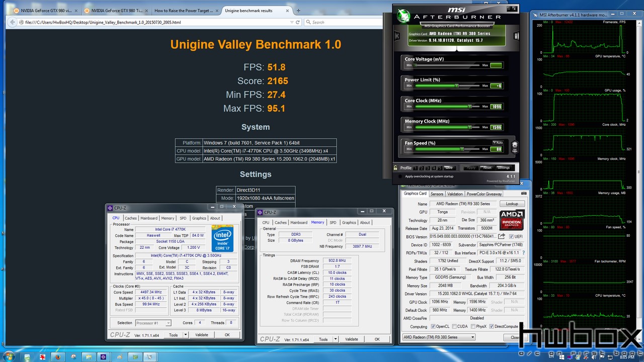Switch to the Sensors tab in GPU-Z
644x362 pixels.
tap(437, 194)
